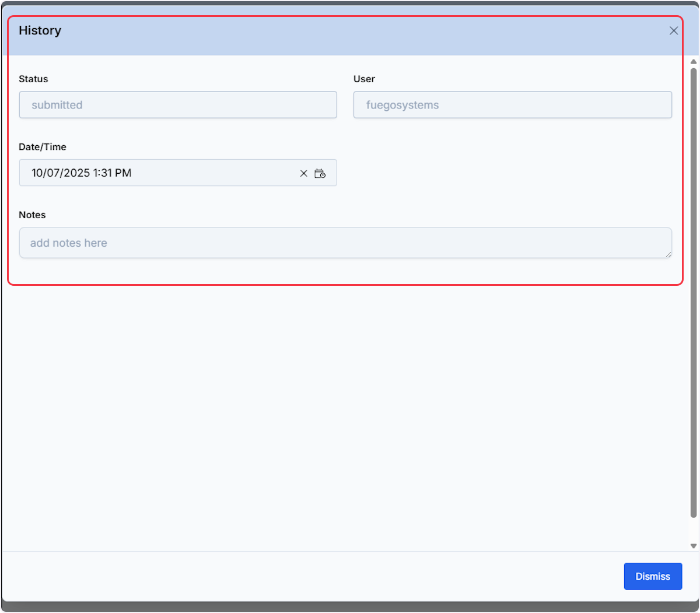
Task: Click the Notes textarea resize handle
Action: pos(668,254)
